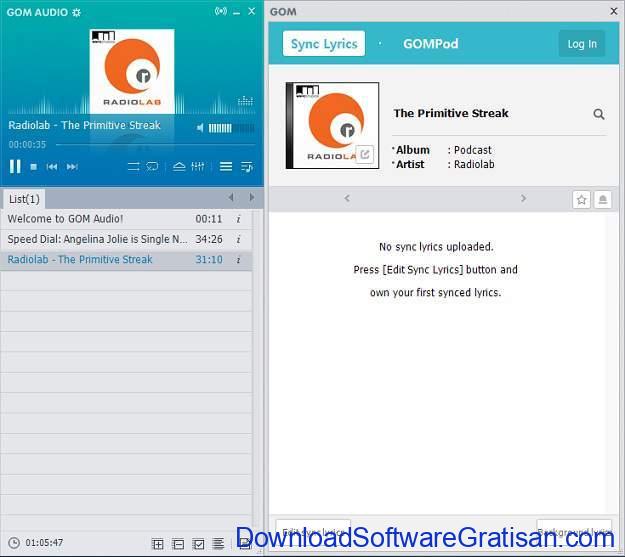
Task: Click the Radiolab artist value
Action: pos(474,164)
